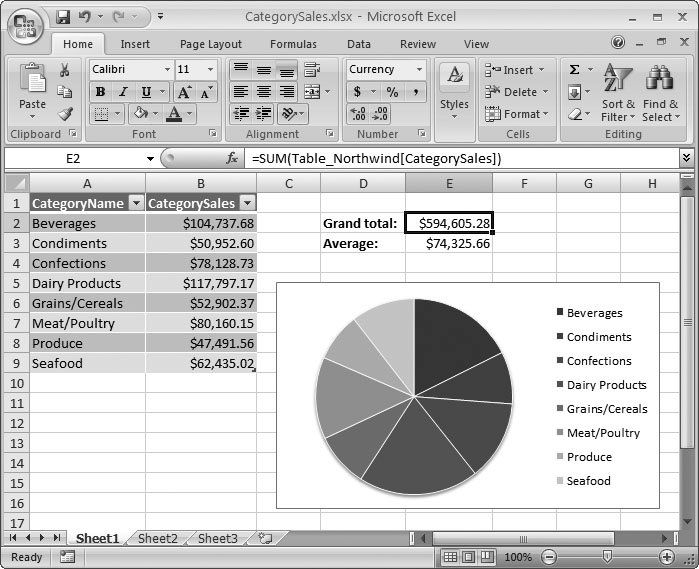This screenshot has height=569, width=699.
Task: Undo the last action
Action: pyautogui.click(x=85, y=17)
